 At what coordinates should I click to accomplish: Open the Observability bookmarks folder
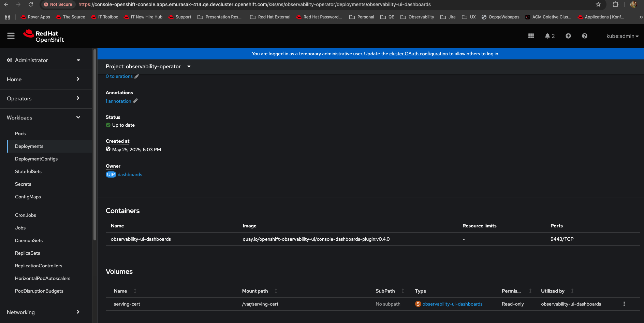coord(418,17)
